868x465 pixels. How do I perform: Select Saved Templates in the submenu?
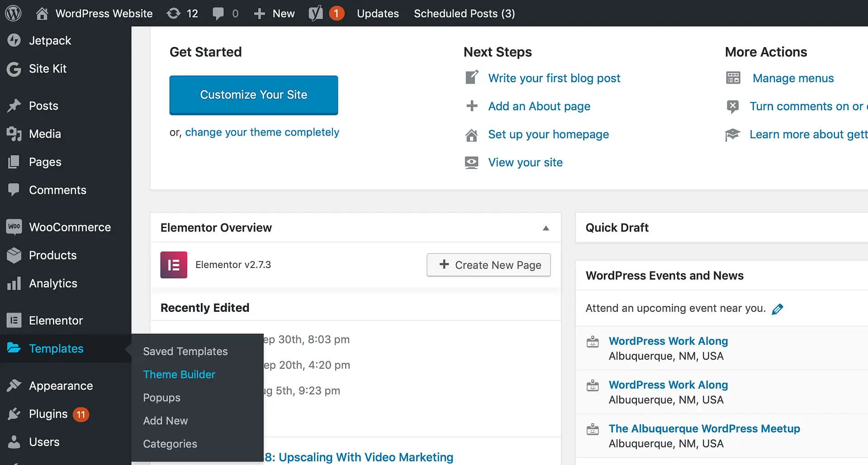185,351
